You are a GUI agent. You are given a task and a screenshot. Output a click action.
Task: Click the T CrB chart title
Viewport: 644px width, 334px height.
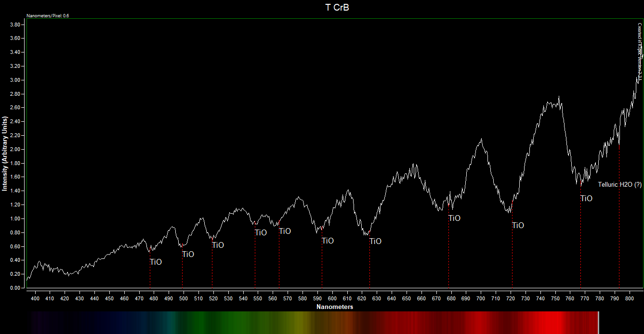337,8
